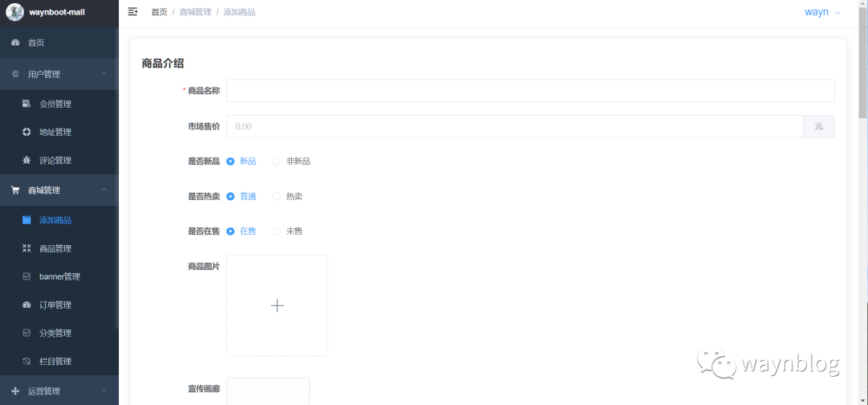Click the 元 currency suffix
This screenshot has height=405, width=868.
tap(819, 126)
